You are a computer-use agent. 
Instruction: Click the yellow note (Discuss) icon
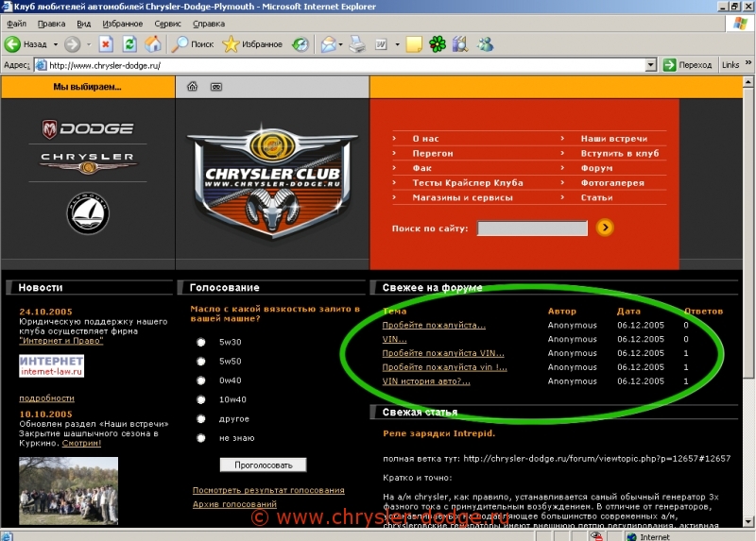pyautogui.click(x=414, y=44)
